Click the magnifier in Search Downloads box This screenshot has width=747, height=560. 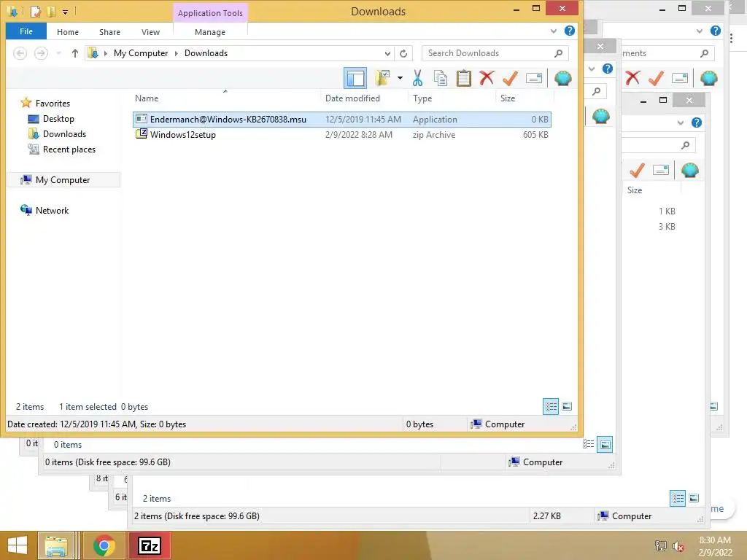[558, 53]
